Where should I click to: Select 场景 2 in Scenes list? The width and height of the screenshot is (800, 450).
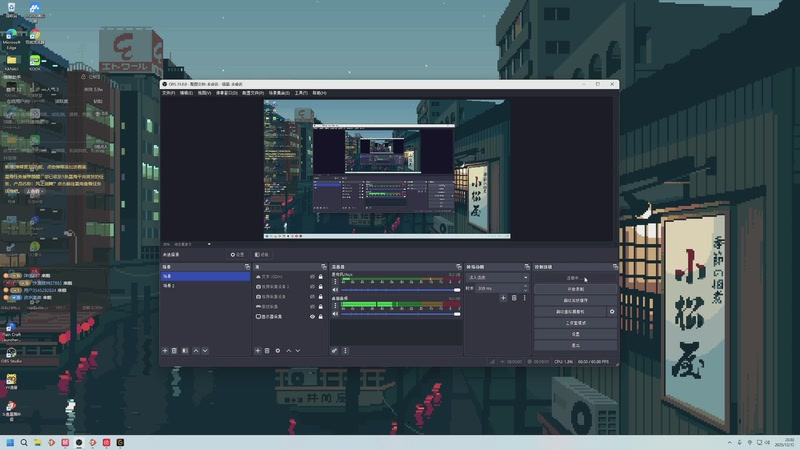tap(205, 286)
